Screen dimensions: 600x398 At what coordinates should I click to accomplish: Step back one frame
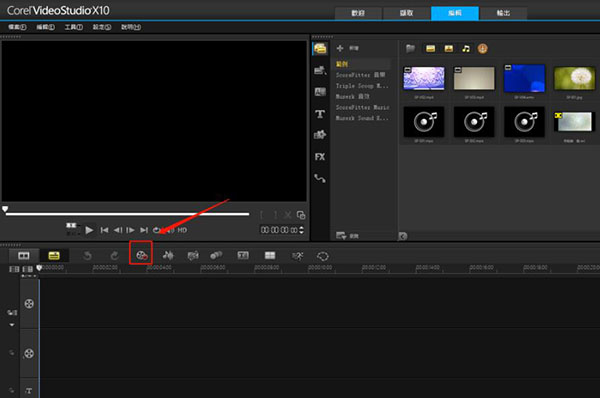click(x=118, y=230)
